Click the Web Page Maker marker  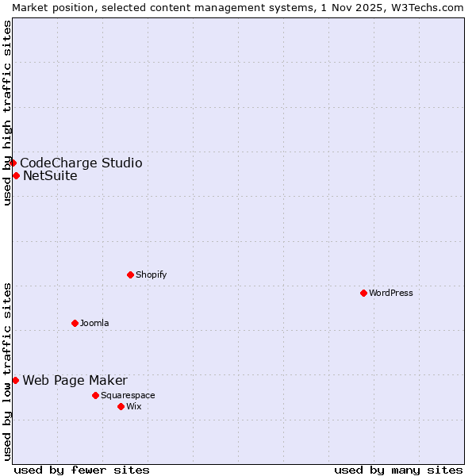[15, 380]
